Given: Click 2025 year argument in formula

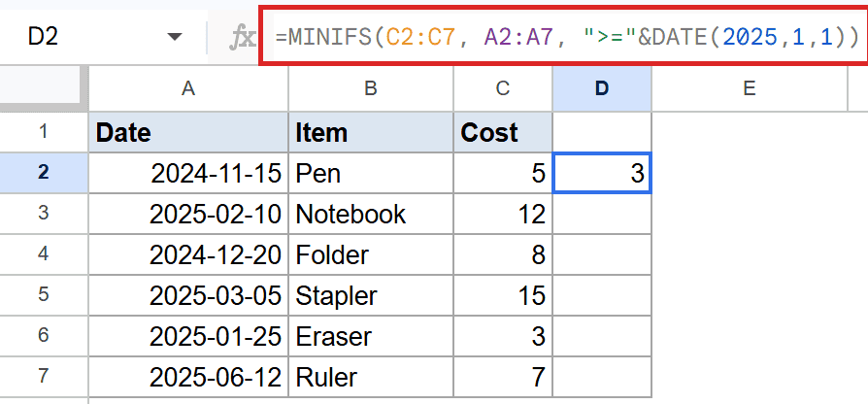Looking at the screenshot, I should (750, 37).
